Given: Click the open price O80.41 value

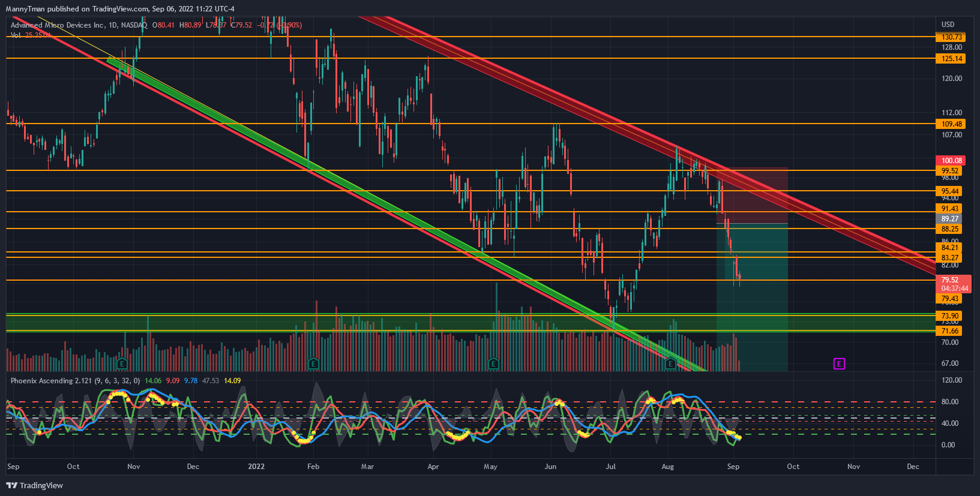Looking at the screenshot, I should [x=163, y=25].
